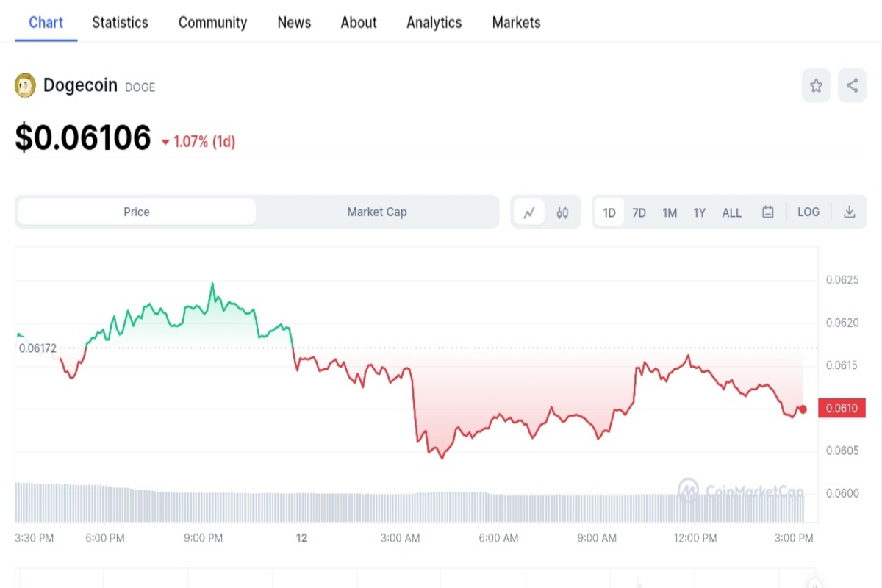Choose the 1D time range

click(x=609, y=212)
